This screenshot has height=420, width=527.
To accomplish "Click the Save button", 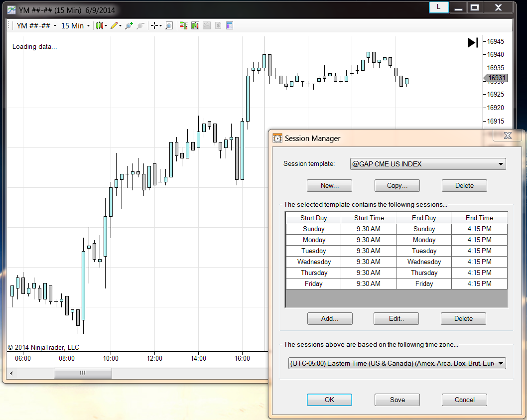I will [397, 400].
